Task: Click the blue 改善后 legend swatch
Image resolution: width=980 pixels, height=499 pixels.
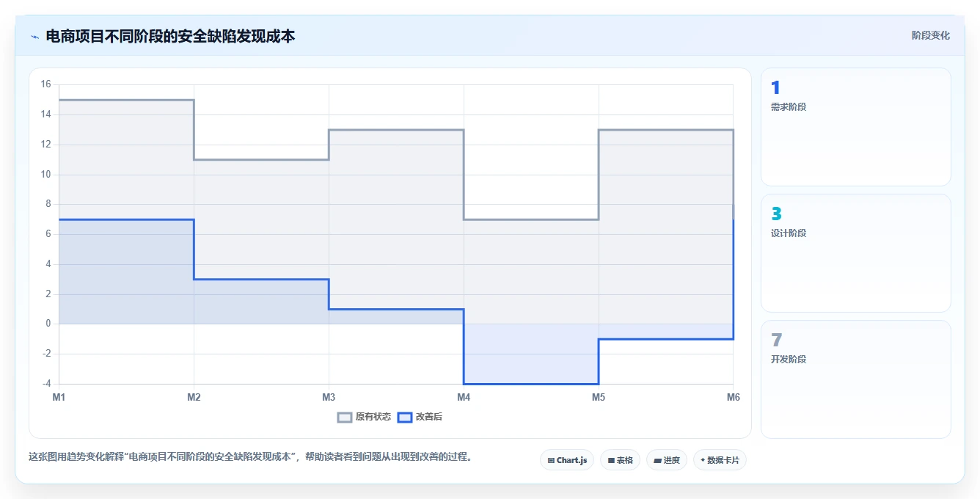Action: (x=404, y=417)
